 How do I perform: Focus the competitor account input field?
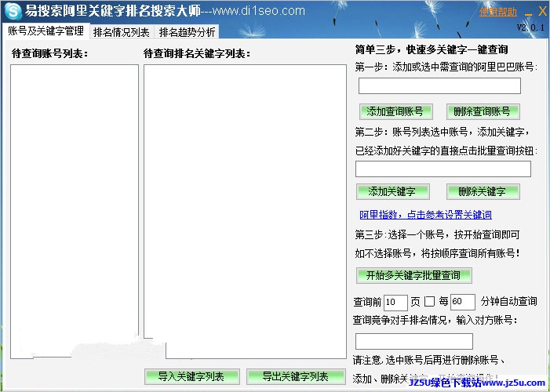(x=414, y=341)
